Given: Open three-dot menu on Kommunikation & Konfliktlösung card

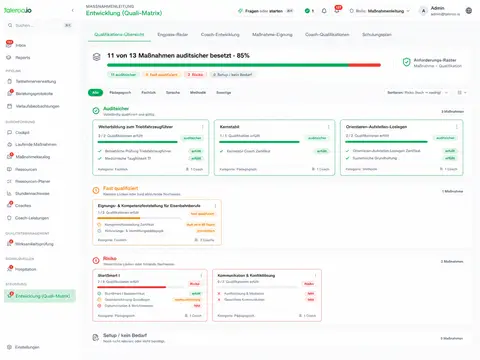Looking at the screenshot, I should click(315, 275).
